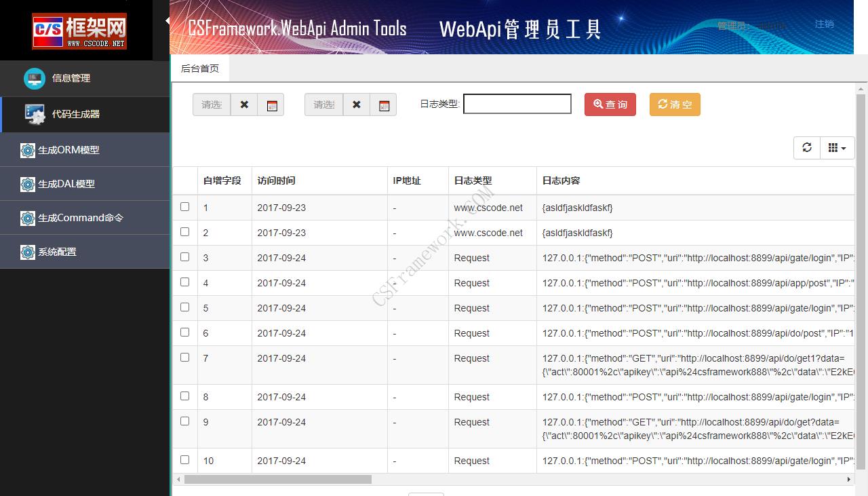Click the gear icon next to 生成ORM模型

point(28,150)
